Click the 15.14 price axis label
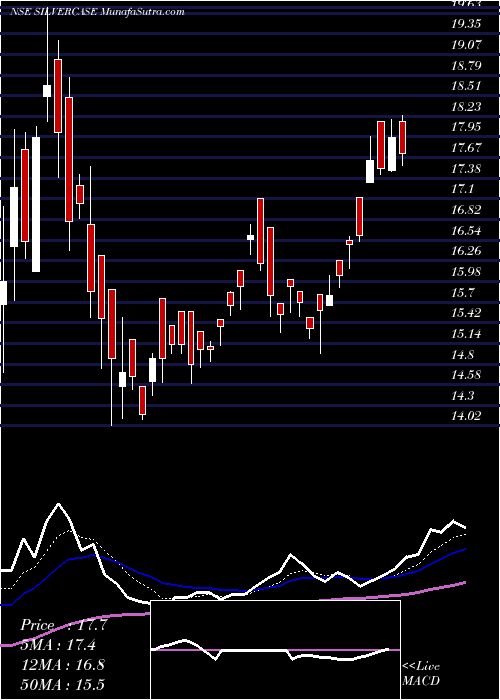 [466, 333]
